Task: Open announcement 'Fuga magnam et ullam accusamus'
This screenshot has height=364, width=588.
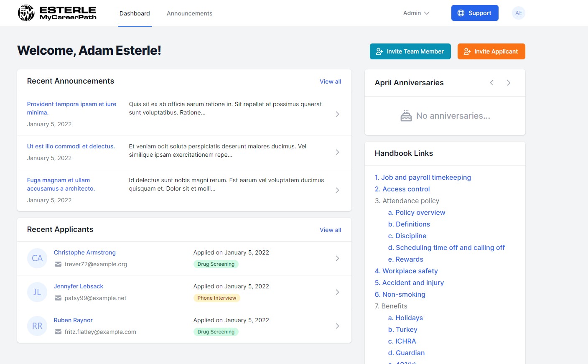Action: tap(61, 184)
